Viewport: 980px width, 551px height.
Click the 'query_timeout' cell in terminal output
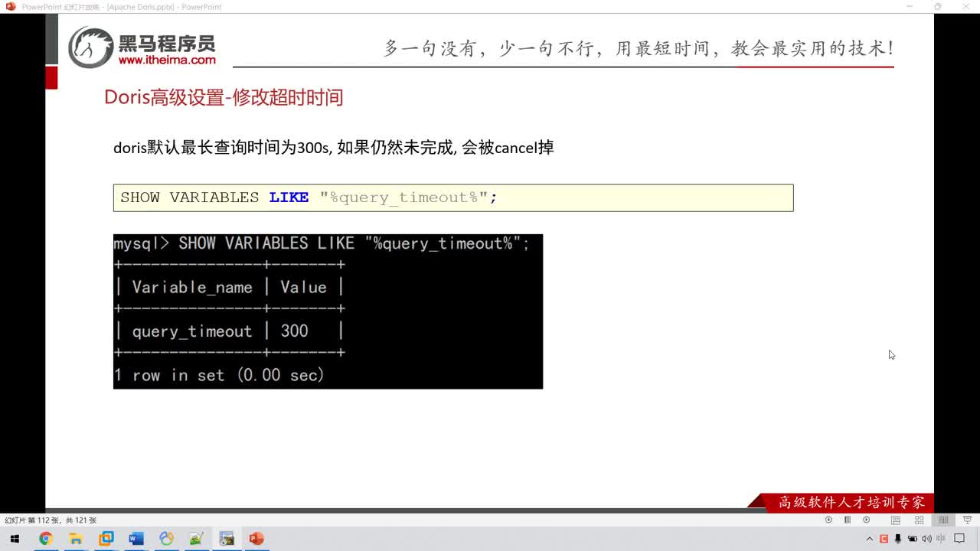pyautogui.click(x=192, y=331)
